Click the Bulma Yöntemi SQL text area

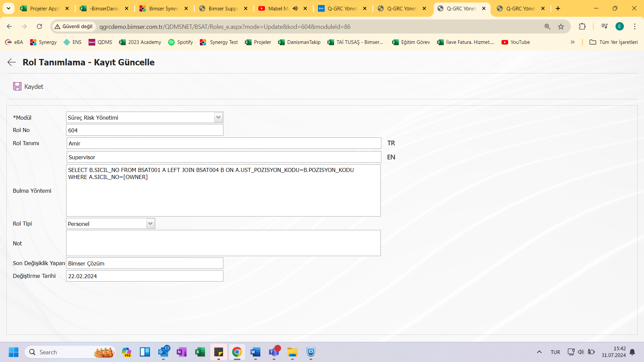[x=223, y=190]
